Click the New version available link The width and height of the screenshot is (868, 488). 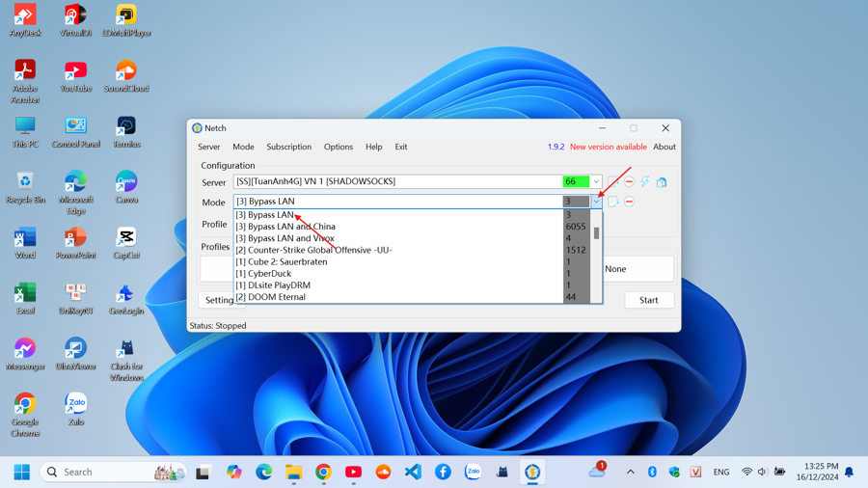[608, 148]
